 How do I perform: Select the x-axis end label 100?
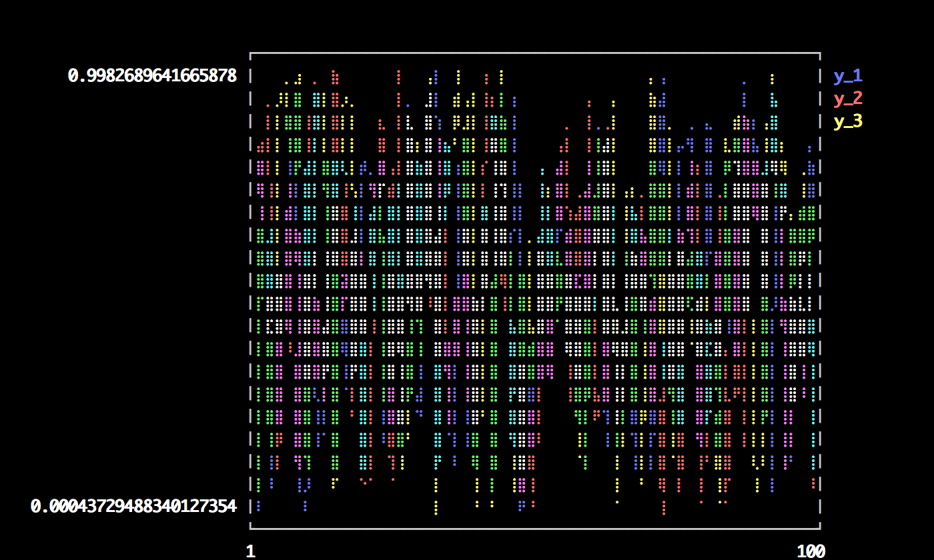pyautogui.click(x=811, y=551)
